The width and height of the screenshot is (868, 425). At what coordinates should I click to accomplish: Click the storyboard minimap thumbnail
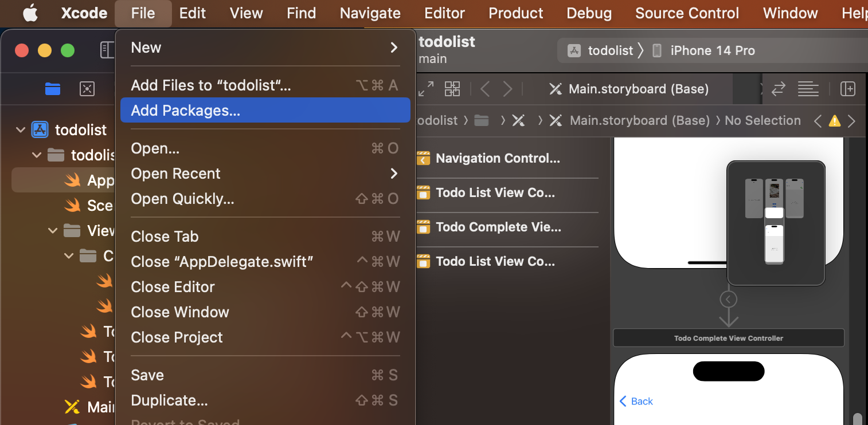pos(776,223)
